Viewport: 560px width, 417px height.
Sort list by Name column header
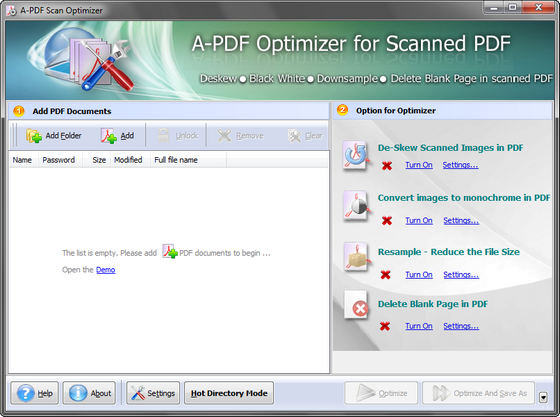point(22,160)
